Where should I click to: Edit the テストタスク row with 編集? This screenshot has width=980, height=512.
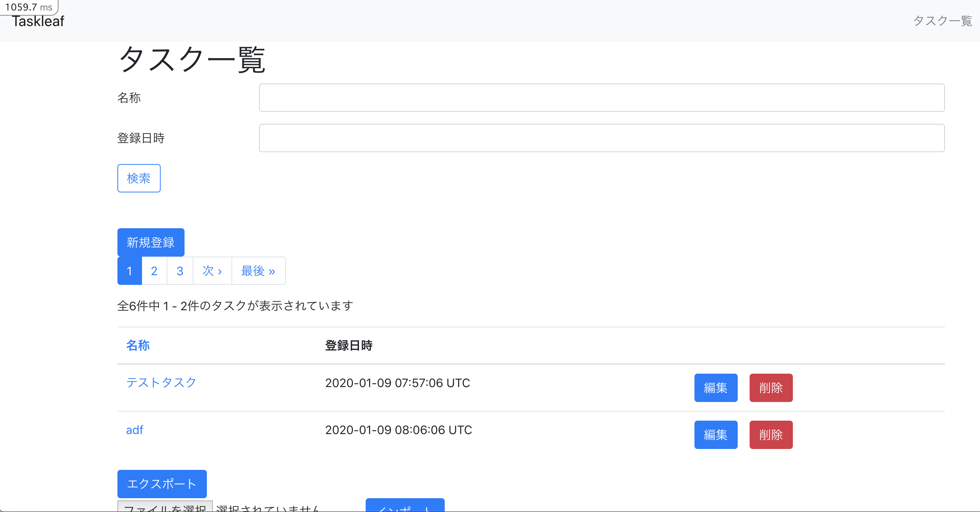[x=715, y=388]
